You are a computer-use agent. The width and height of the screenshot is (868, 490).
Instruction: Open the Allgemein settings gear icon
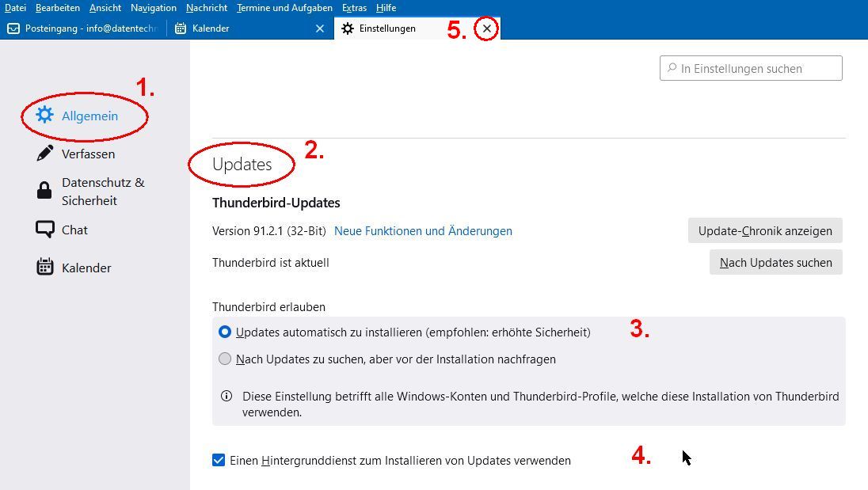click(x=44, y=115)
